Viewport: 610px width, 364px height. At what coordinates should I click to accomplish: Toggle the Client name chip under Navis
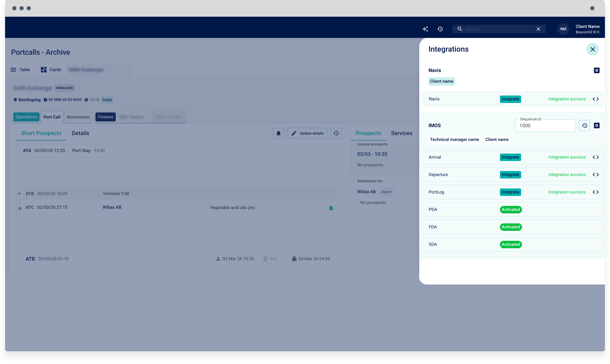point(441,81)
